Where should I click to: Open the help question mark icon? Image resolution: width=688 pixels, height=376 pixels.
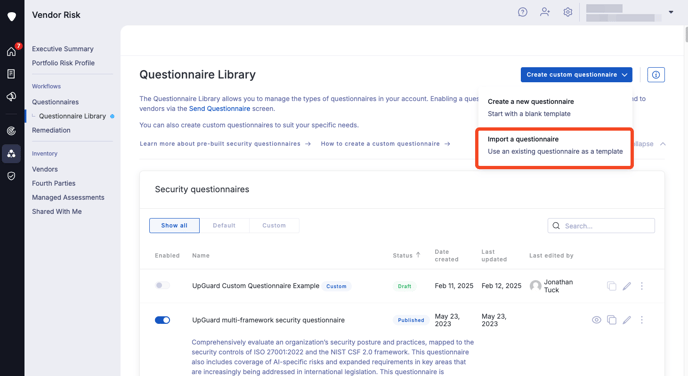(522, 12)
